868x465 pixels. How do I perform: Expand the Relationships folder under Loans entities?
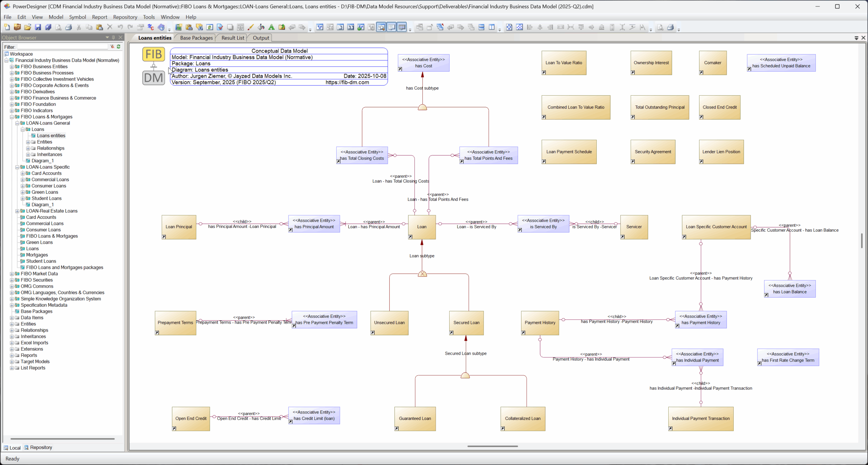click(28, 148)
